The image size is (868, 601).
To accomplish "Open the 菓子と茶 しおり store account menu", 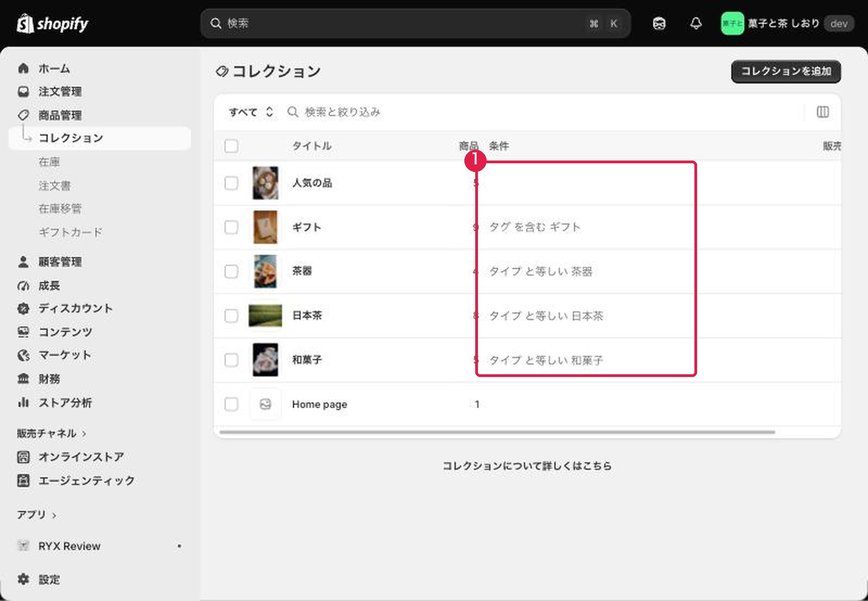I will click(787, 23).
